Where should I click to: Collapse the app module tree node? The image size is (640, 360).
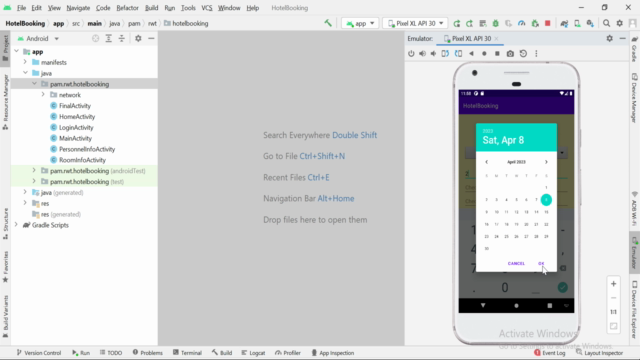16,51
